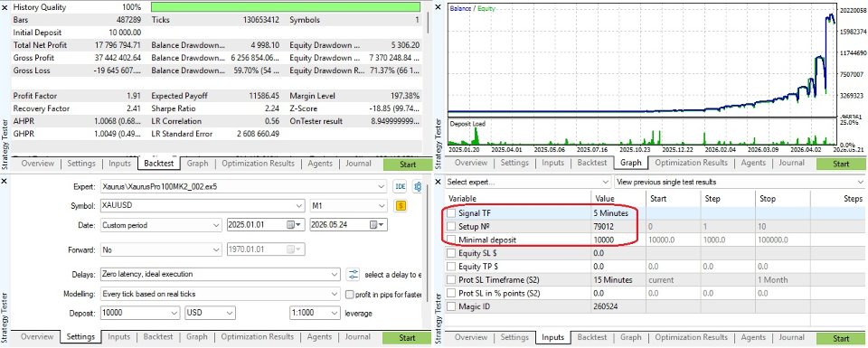Click Start in the Settings panel
Image resolution: width=868 pixels, height=348 pixels.
pyautogui.click(x=407, y=337)
